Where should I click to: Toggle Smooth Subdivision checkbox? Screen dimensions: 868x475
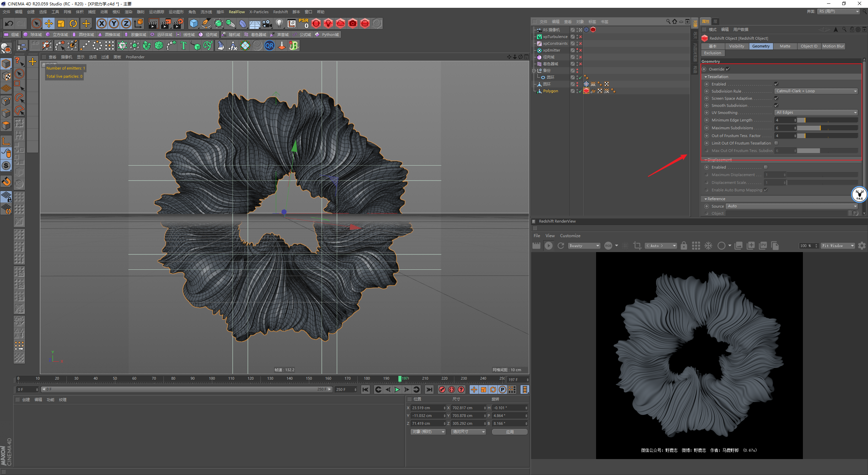click(776, 106)
